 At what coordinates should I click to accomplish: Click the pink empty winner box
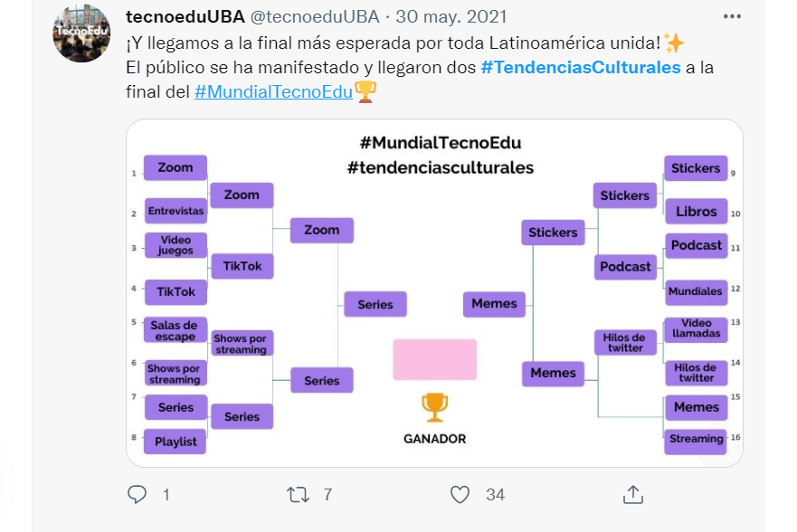pos(434,359)
